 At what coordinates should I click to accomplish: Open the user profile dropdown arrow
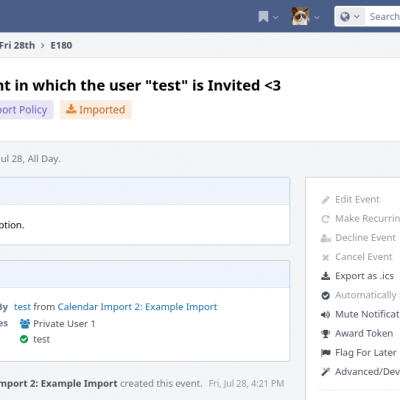coord(317,17)
